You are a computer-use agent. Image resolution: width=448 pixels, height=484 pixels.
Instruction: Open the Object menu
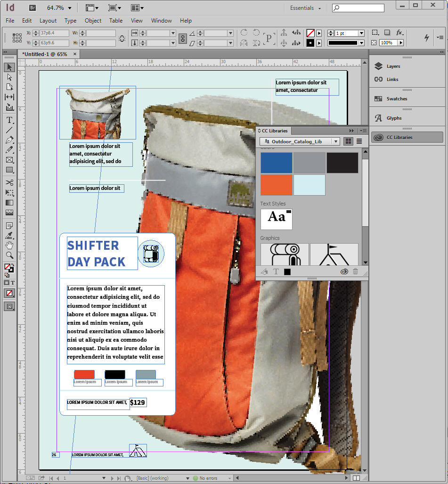tap(93, 21)
